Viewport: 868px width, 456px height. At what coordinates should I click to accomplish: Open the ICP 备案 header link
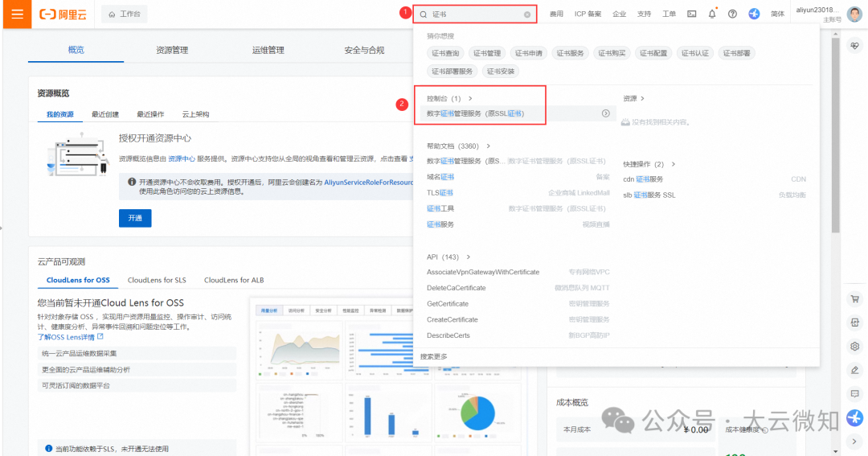tap(588, 14)
